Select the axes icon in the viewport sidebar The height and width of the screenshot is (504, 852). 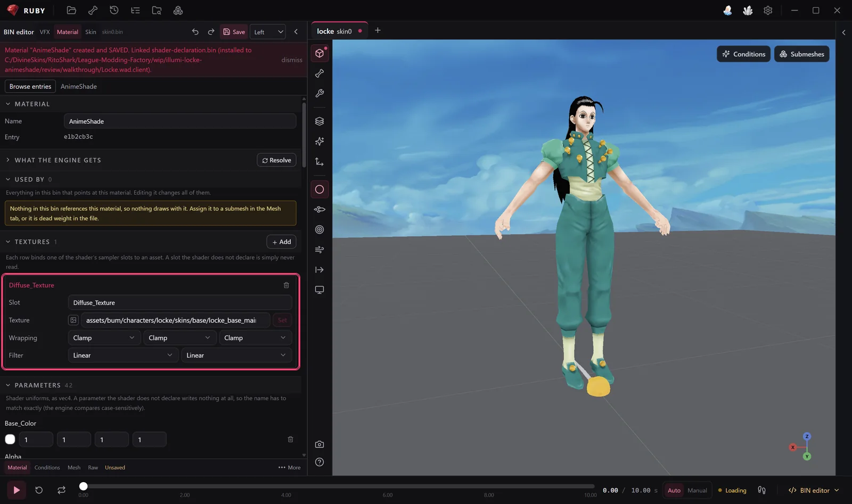pyautogui.click(x=319, y=161)
